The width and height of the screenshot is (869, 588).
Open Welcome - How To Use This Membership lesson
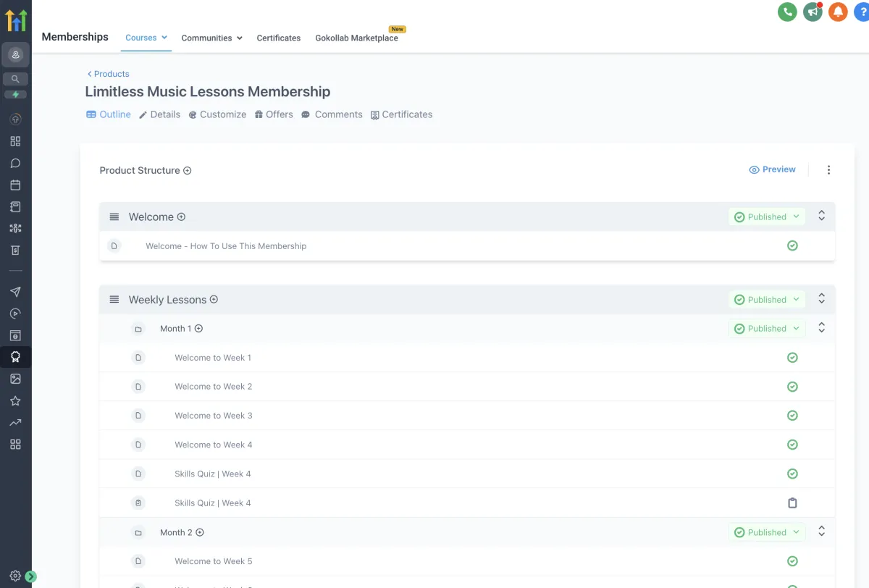tap(226, 245)
